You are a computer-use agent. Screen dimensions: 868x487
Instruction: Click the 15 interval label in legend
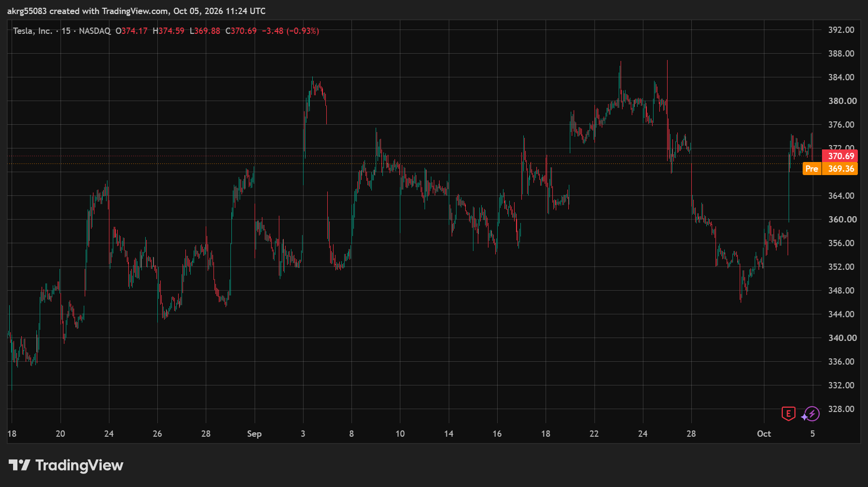pyautogui.click(x=66, y=31)
